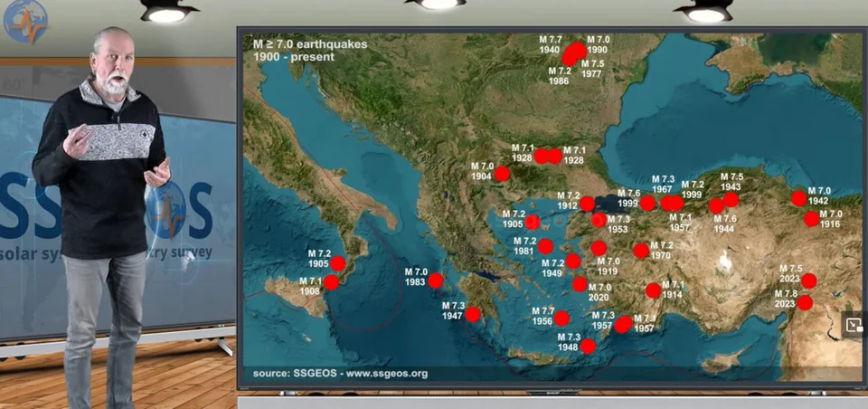
Task: Click the M 7.7 1956 earthquake marker
Action: [561, 318]
